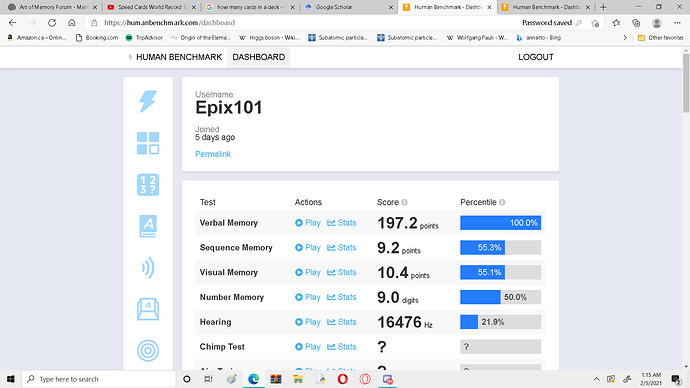Open the Other favorites folder
Image resolution: width=690 pixels, height=388 pixels.
coord(661,38)
